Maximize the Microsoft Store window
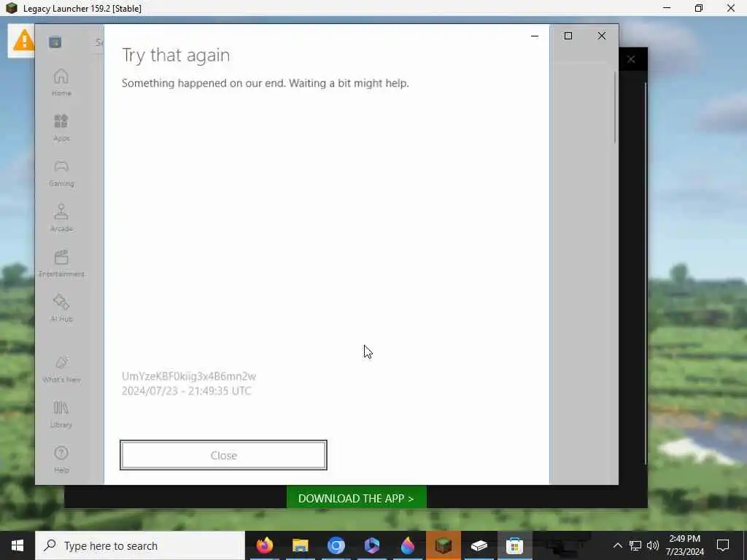 (568, 36)
